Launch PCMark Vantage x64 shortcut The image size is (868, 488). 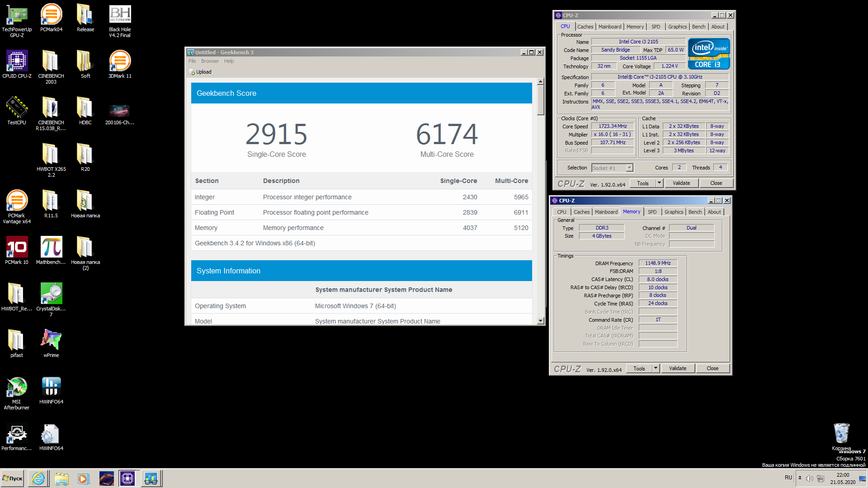(x=17, y=206)
